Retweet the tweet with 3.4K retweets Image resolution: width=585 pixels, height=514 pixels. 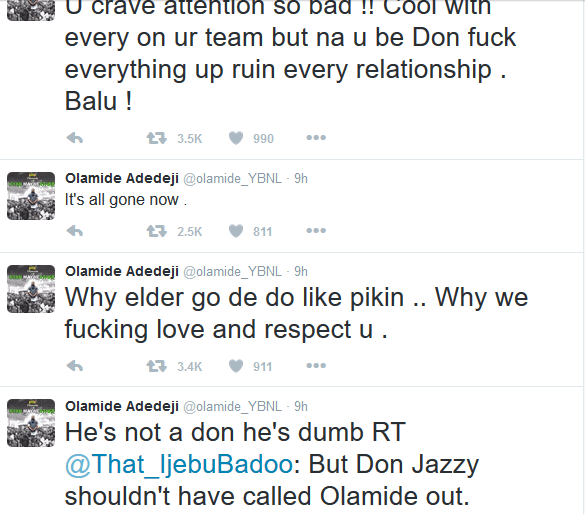click(156, 366)
